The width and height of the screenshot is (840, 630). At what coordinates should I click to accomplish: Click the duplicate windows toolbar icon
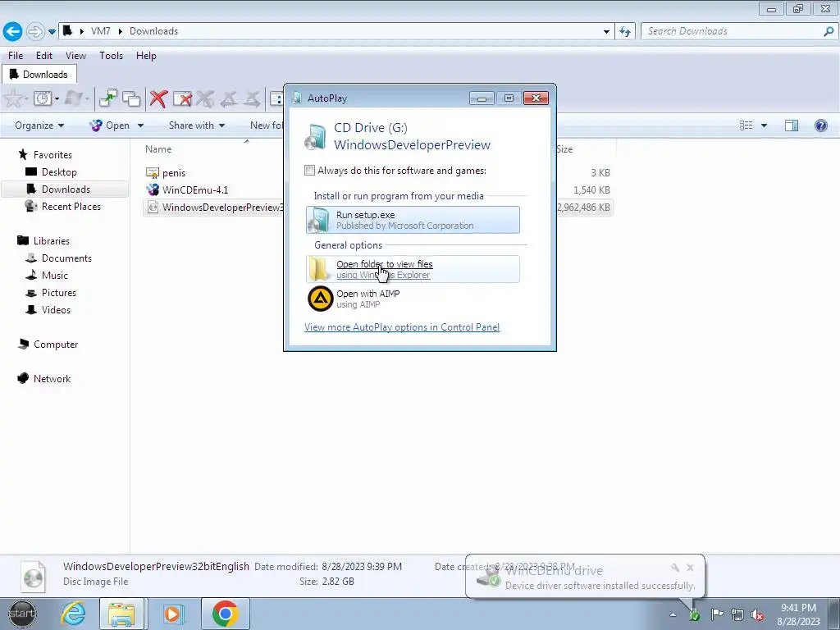click(x=131, y=98)
